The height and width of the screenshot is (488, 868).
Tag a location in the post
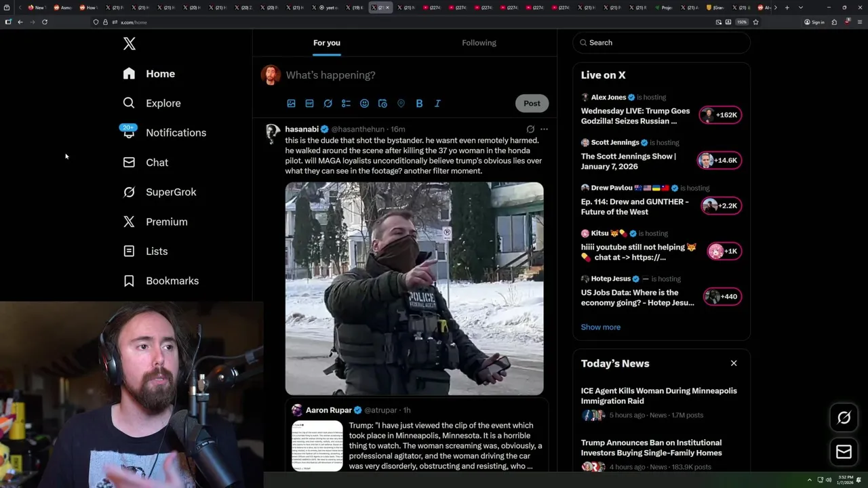tap(401, 104)
